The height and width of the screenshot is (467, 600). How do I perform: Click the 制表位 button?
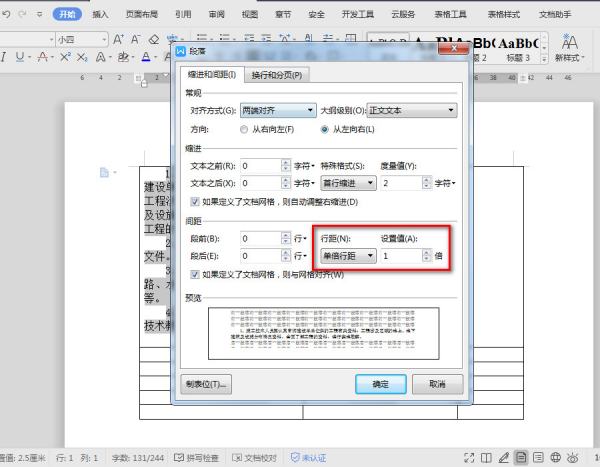[206, 383]
